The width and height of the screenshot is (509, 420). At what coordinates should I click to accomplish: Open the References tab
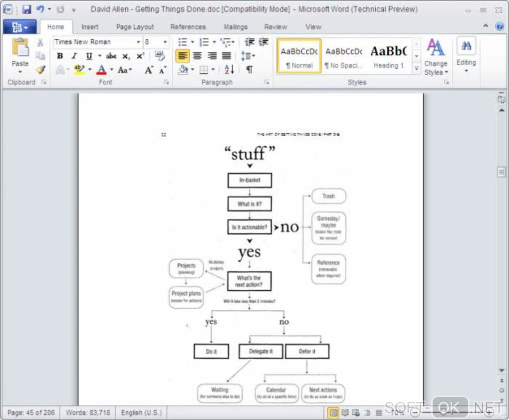[188, 26]
